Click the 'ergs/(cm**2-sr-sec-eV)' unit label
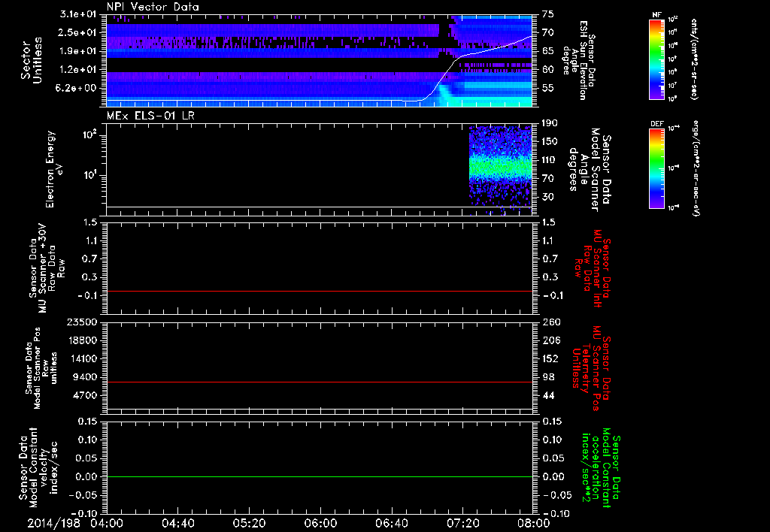The width and height of the screenshot is (770, 532). click(x=694, y=168)
